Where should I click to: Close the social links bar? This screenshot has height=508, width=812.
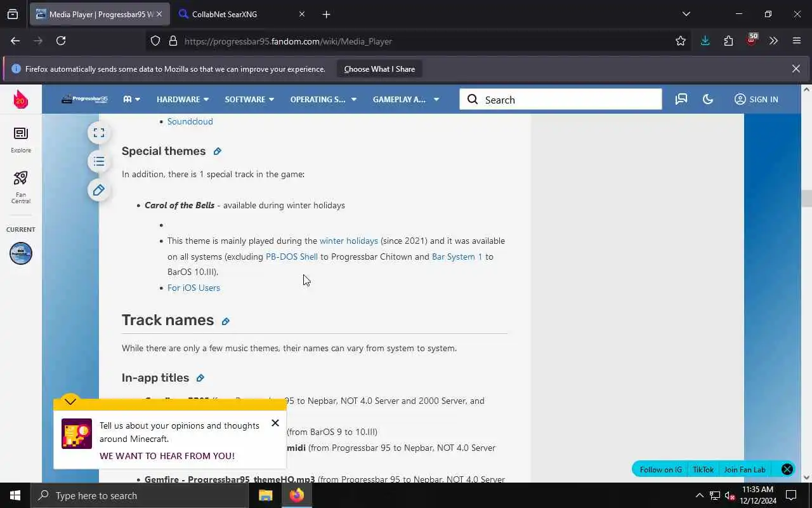[x=787, y=469]
